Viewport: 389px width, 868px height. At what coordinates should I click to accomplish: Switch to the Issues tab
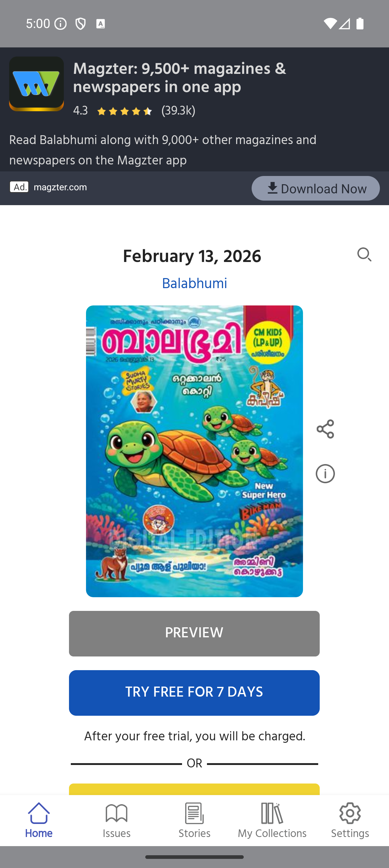tap(116, 820)
